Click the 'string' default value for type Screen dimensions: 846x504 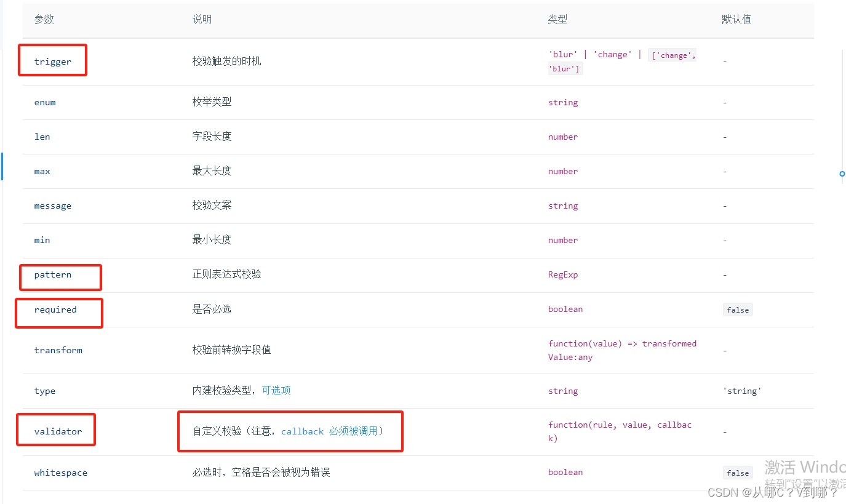pyautogui.click(x=741, y=390)
